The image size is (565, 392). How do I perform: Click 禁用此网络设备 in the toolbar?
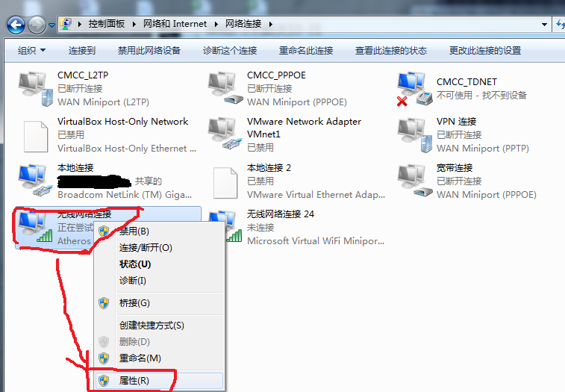(149, 51)
